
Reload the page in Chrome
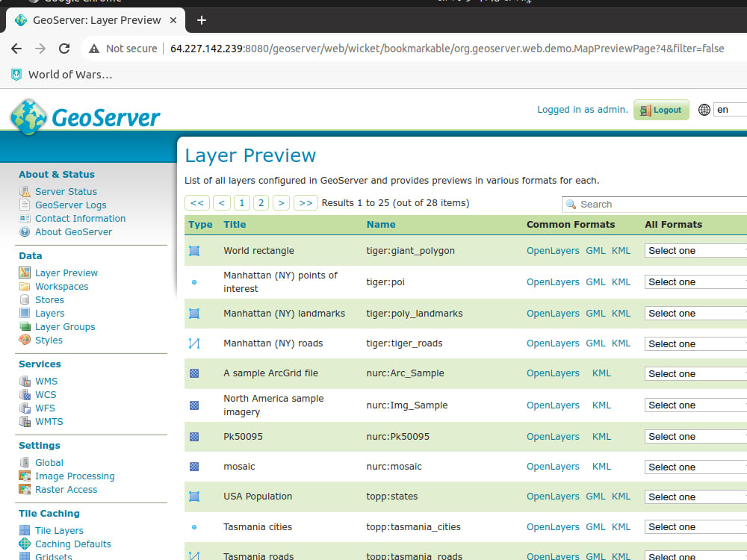[64, 49]
